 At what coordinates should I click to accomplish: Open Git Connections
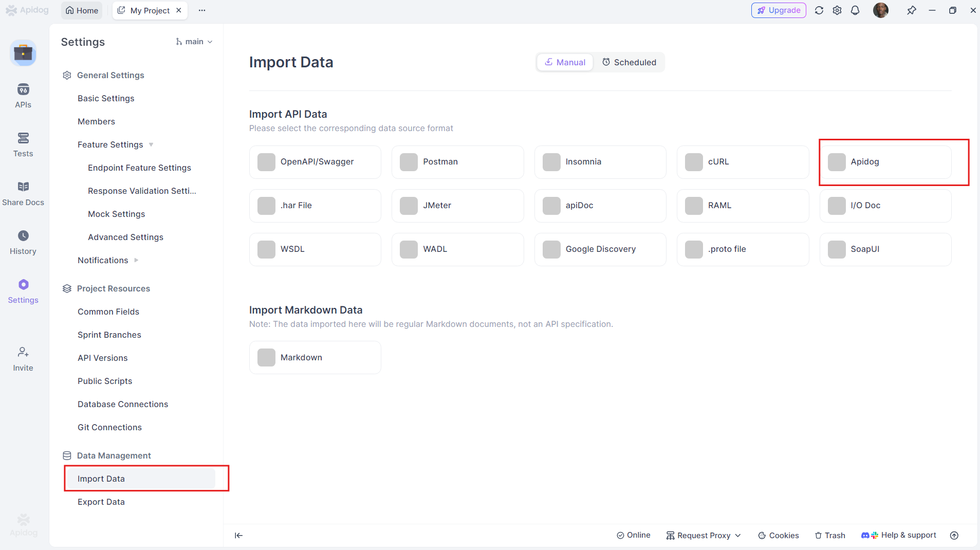pos(109,427)
